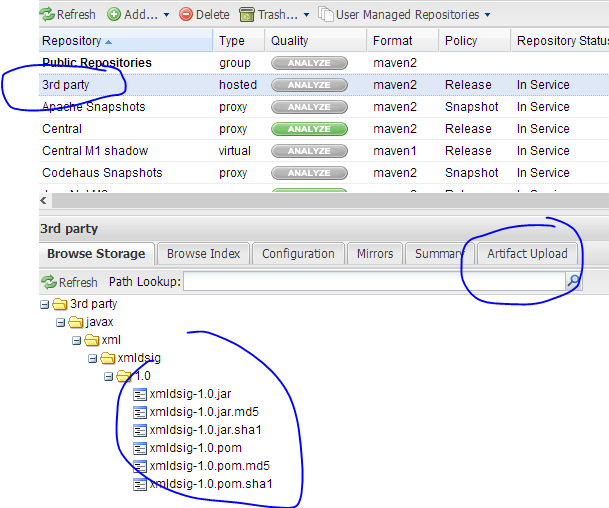Click the top toolbar Refresh icon

point(47,15)
